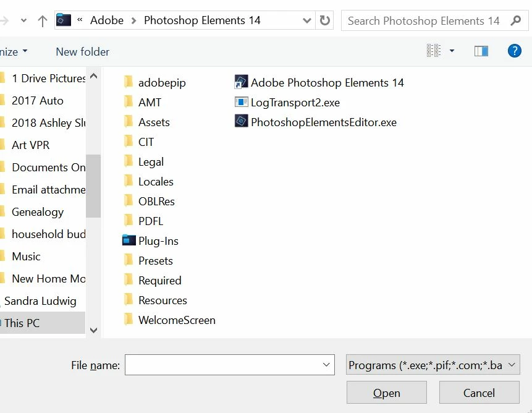Cancel the file dialog

coord(479,393)
